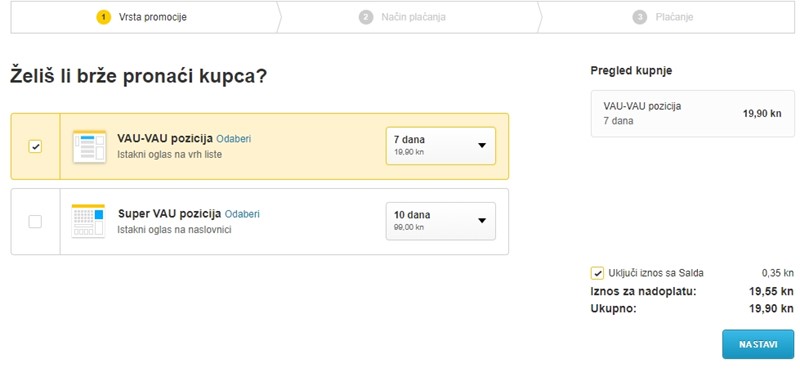800x377 pixels.
Task: Check the Super VAU pozicija checkbox
Action: coord(35,222)
